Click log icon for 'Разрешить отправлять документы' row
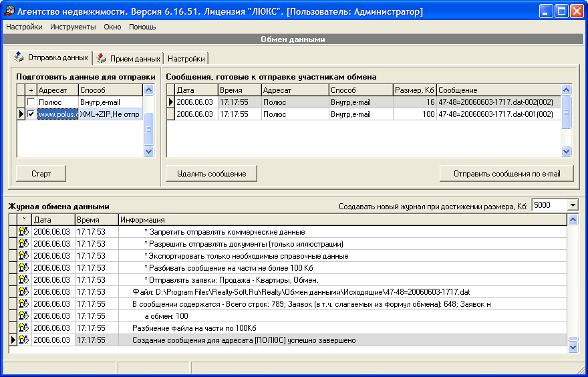 pyautogui.click(x=23, y=244)
